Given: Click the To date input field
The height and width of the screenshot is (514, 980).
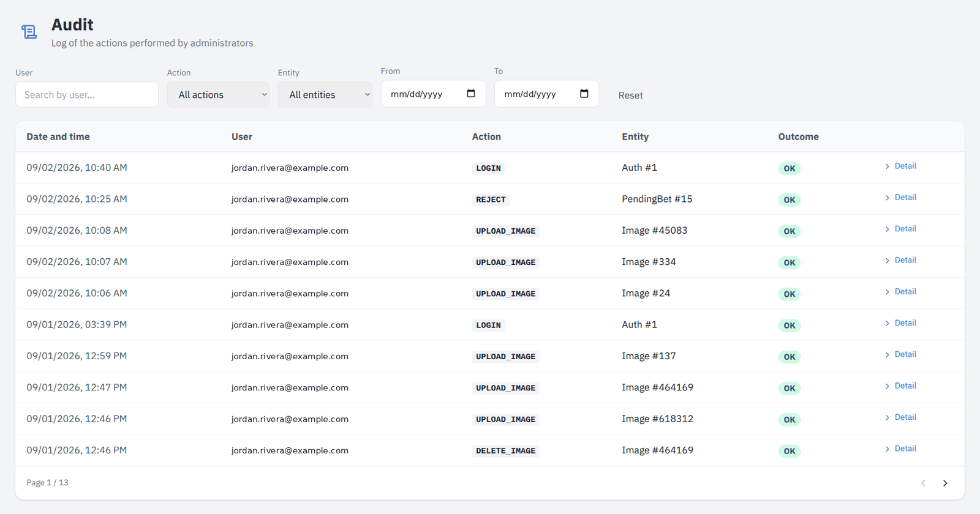Looking at the screenshot, I should 546,94.
